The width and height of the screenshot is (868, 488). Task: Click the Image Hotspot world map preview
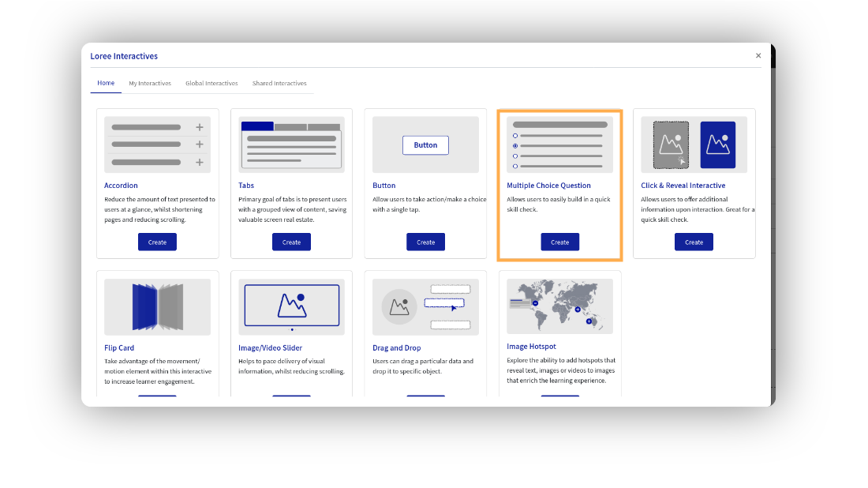pos(559,306)
